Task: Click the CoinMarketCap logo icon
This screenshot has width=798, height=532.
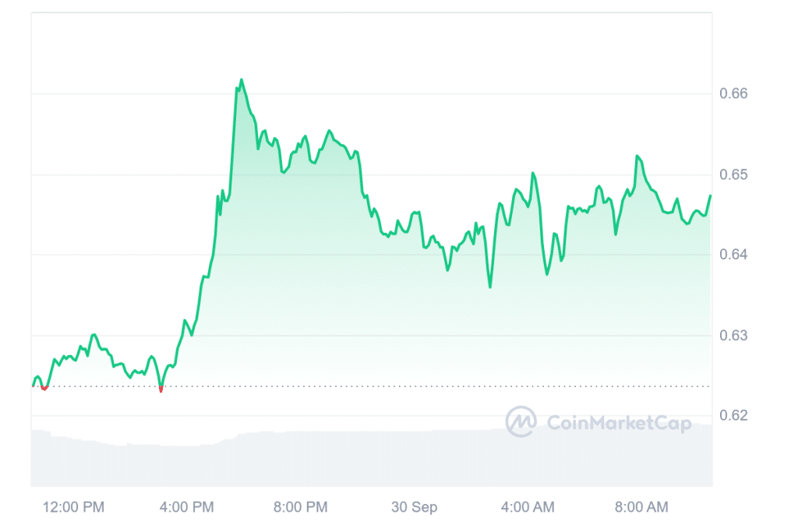Action: [521, 422]
